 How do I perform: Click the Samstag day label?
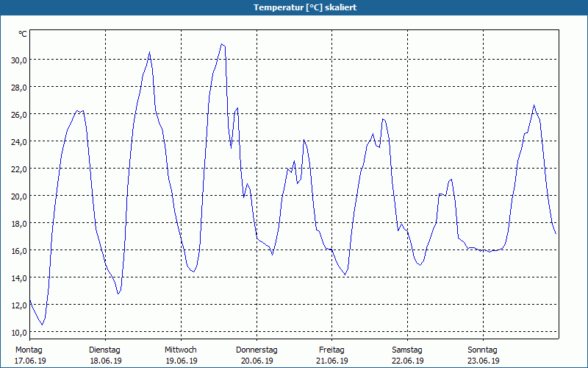click(407, 350)
